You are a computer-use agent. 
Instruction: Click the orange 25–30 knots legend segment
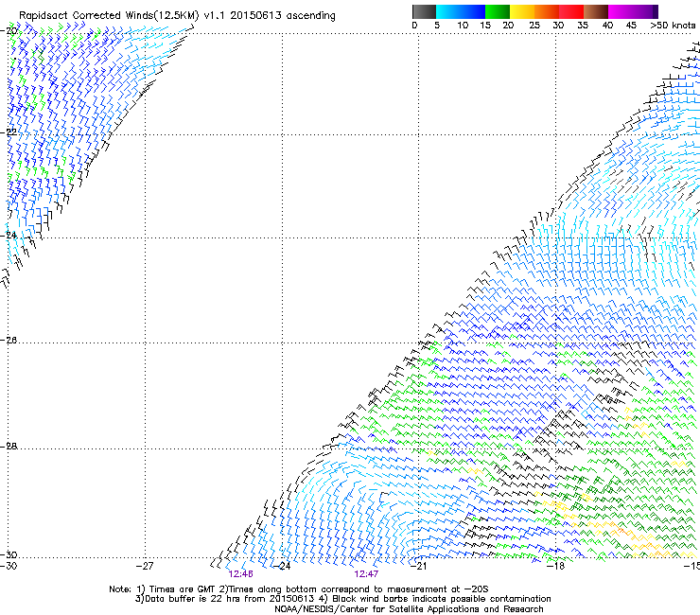tap(547, 11)
